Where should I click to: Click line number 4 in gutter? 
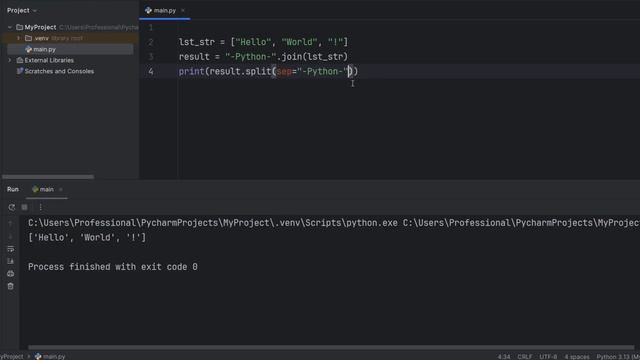tap(151, 71)
